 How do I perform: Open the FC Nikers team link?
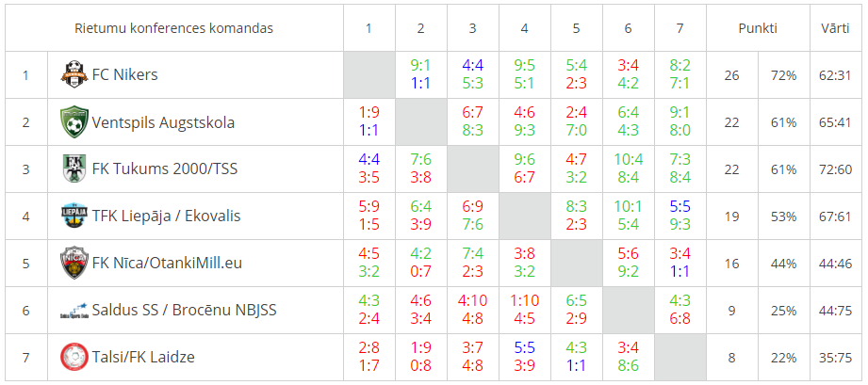pyautogui.click(x=124, y=74)
